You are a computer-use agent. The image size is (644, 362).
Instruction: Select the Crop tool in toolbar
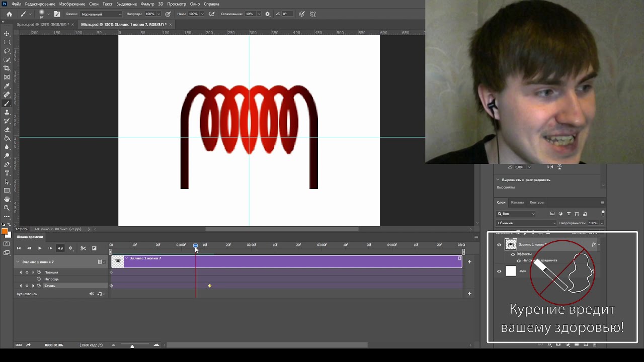[x=7, y=68]
